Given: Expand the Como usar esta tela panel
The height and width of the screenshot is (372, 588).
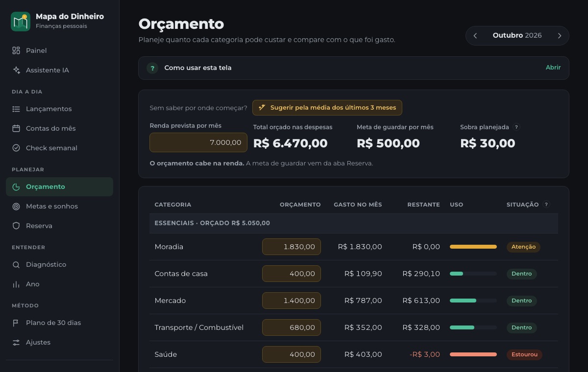Looking at the screenshot, I should (x=353, y=68).
